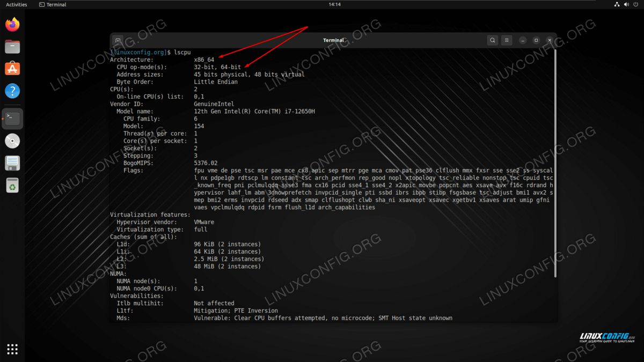Open the power system menu

[x=635, y=4]
